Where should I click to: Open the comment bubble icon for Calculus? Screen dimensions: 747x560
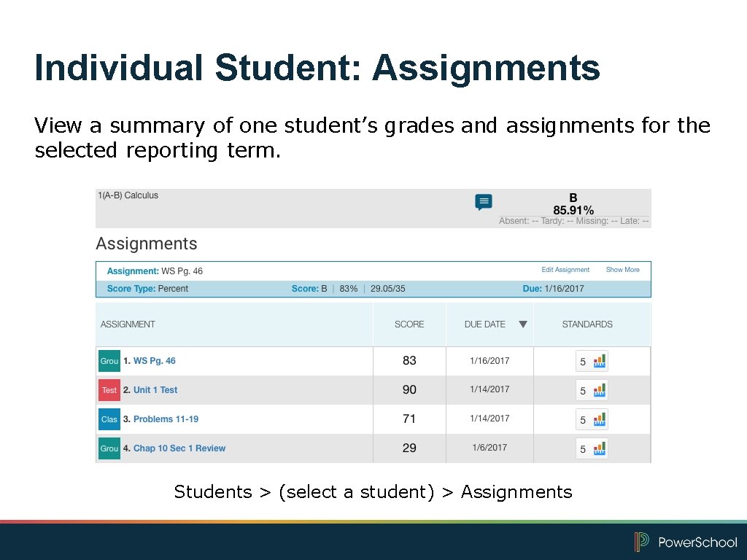(484, 202)
